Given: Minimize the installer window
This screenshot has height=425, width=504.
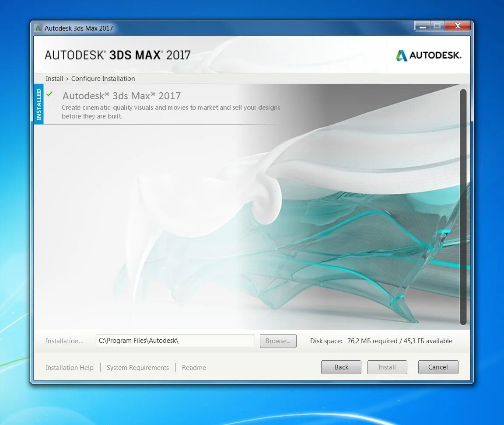Looking at the screenshot, I should click(x=422, y=26).
